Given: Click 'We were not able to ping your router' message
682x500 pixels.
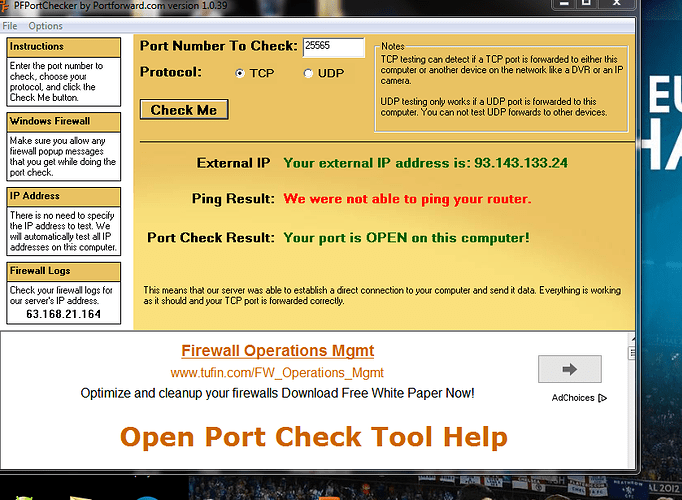Looking at the screenshot, I should click(407, 199).
